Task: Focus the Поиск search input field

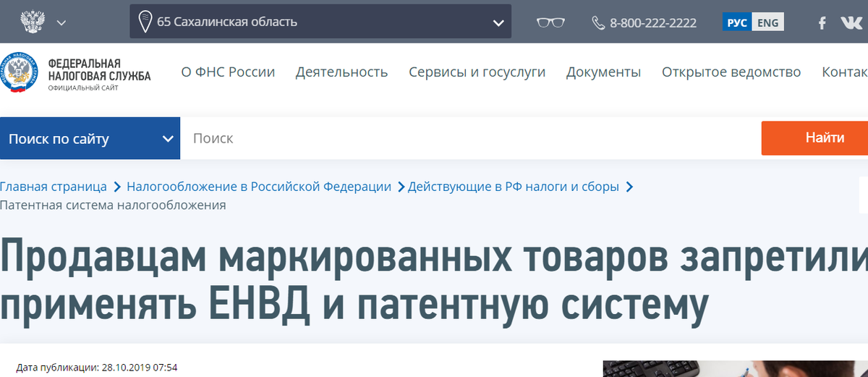Action: [471, 138]
